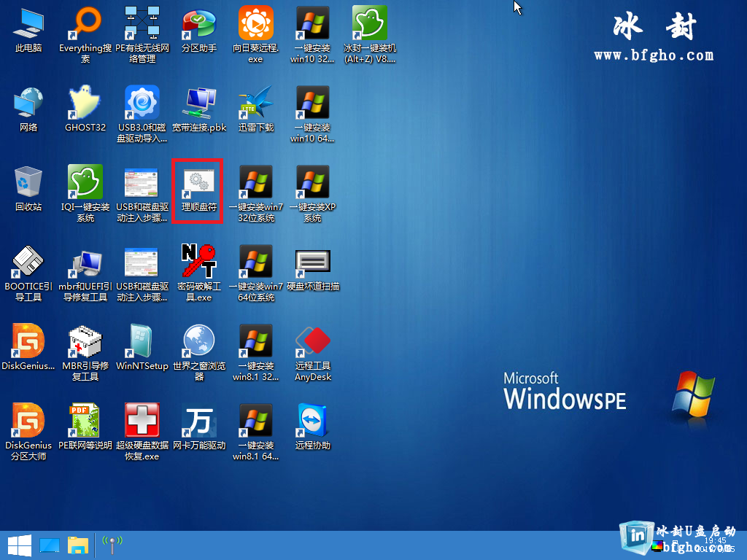Launch 远程协助 TeamViewer shortcut

[312, 427]
